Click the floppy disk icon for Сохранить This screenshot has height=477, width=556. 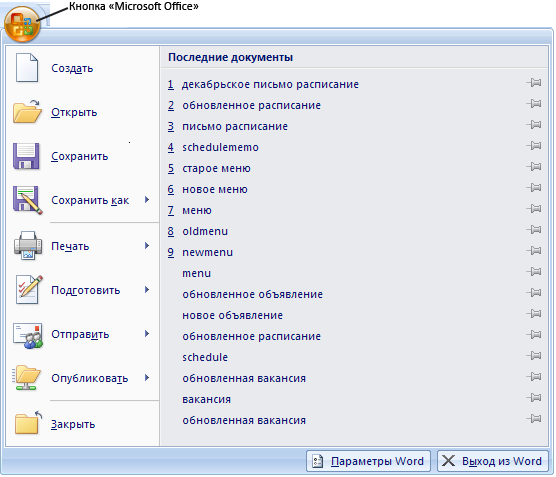26,156
